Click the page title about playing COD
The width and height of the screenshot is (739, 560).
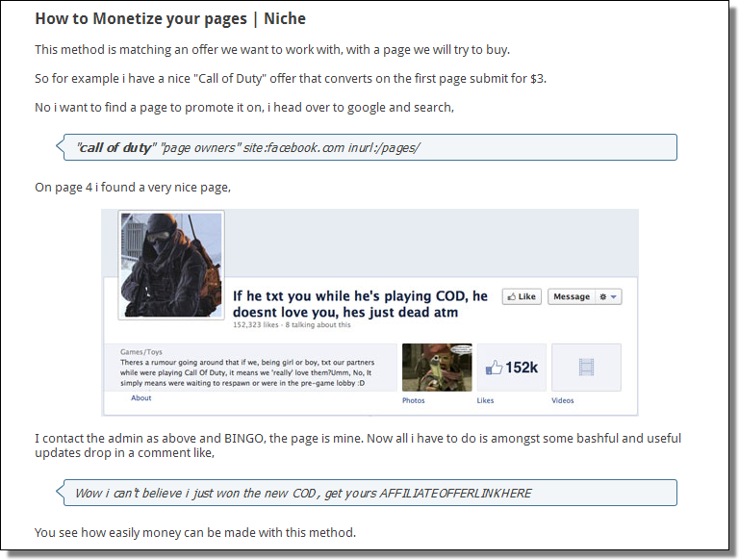[x=360, y=304]
